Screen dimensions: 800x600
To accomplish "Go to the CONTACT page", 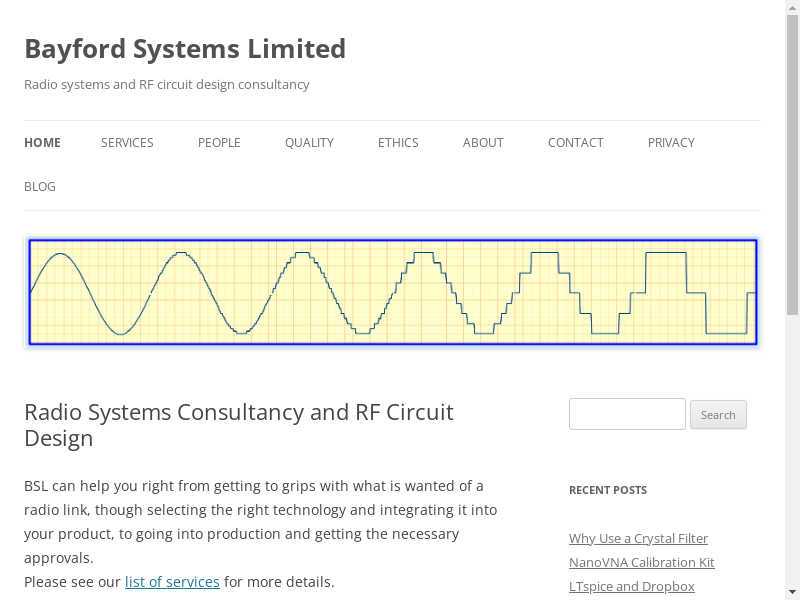I will pos(575,142).
